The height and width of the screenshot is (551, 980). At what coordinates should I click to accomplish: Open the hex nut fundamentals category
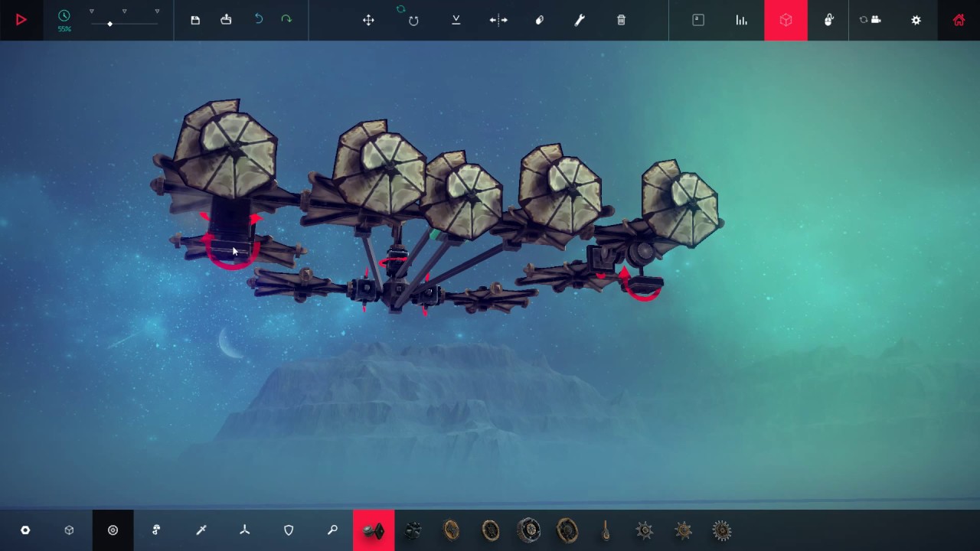click(x=25, y=530)
